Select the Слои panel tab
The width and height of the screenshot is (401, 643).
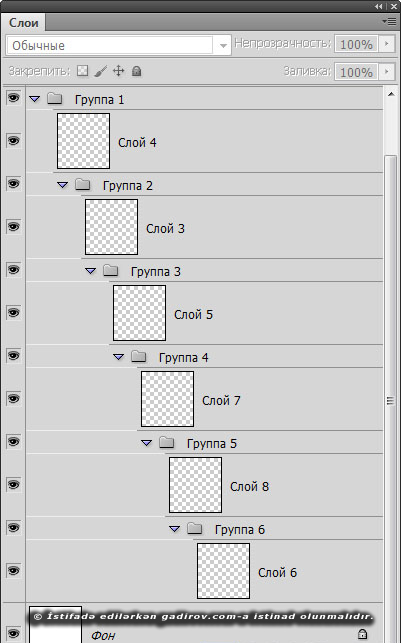(23, 23)
